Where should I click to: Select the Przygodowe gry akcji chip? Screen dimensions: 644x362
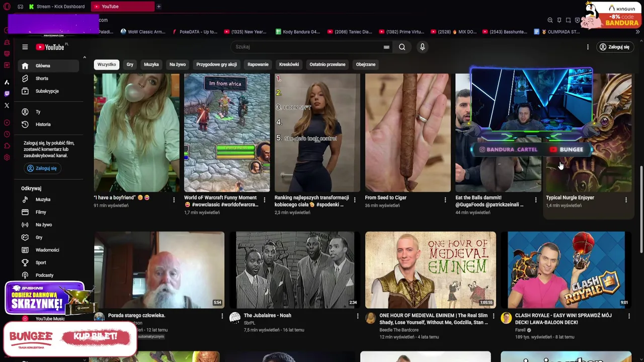coord(216,64)
